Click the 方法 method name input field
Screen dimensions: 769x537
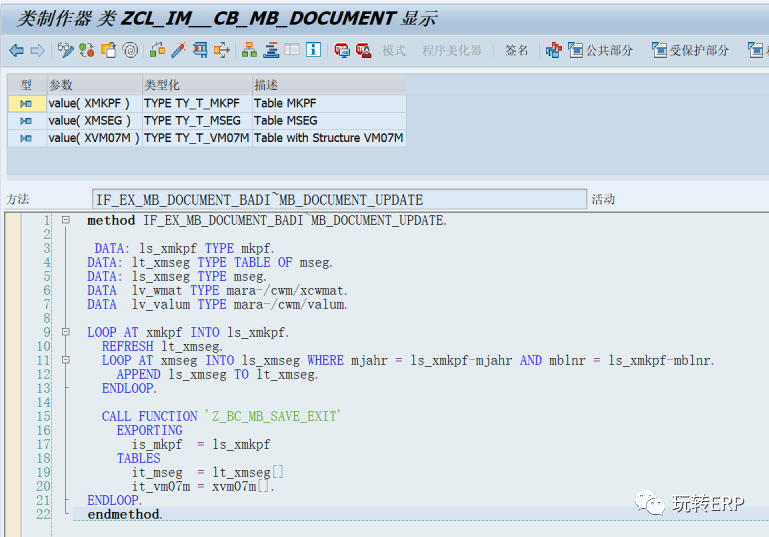pos(339,200)
